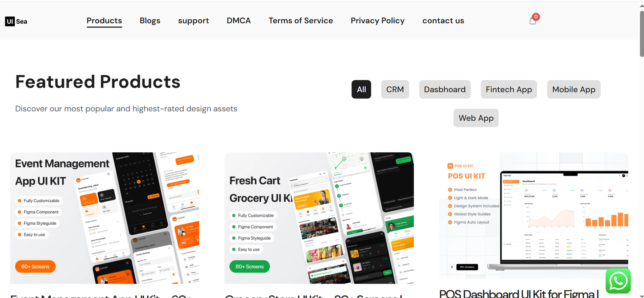The width and height of the screenshot is (644, 298).
Task: Show Mobile App products
Action: point(574,89)
